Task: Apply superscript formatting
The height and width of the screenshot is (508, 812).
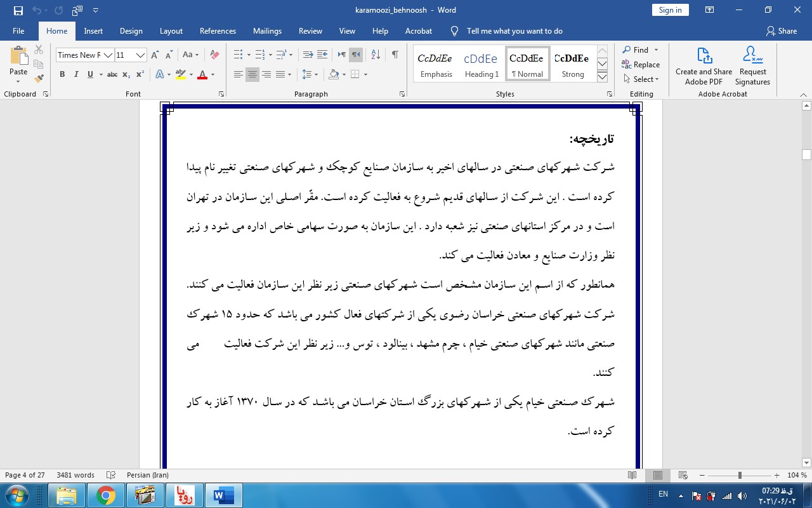Action: (140, 75)
